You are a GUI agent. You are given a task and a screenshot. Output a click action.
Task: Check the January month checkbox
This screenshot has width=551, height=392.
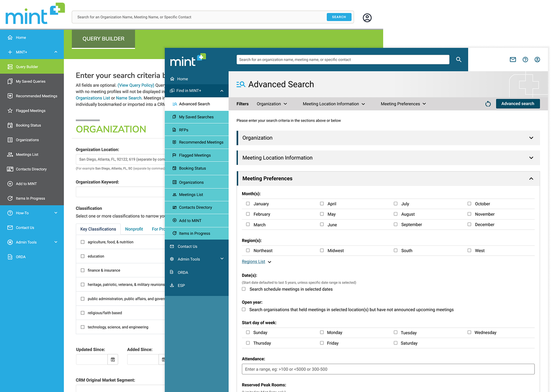click(248, 204)
